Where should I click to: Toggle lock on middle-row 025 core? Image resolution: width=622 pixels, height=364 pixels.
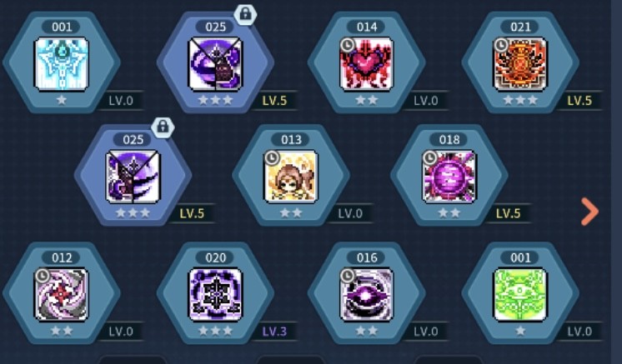coord(163,127)
